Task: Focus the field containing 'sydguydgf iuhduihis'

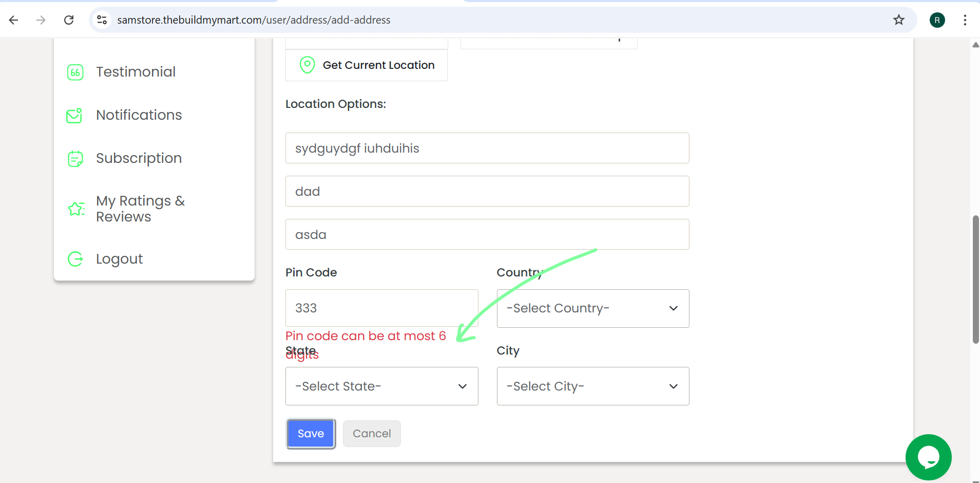Action: (487, 148)
